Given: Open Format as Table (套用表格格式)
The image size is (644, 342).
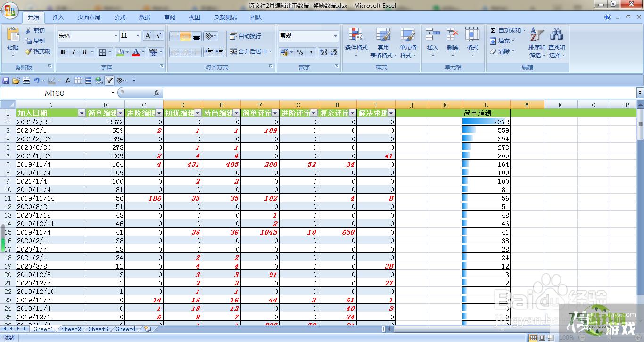Looking at the screenshot, I should [383, 42].
